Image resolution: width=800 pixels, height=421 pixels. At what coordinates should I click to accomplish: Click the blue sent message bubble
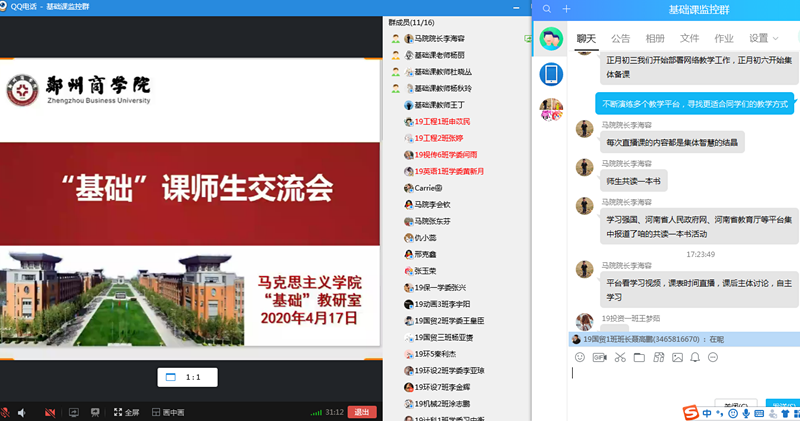tap(695, 104)
